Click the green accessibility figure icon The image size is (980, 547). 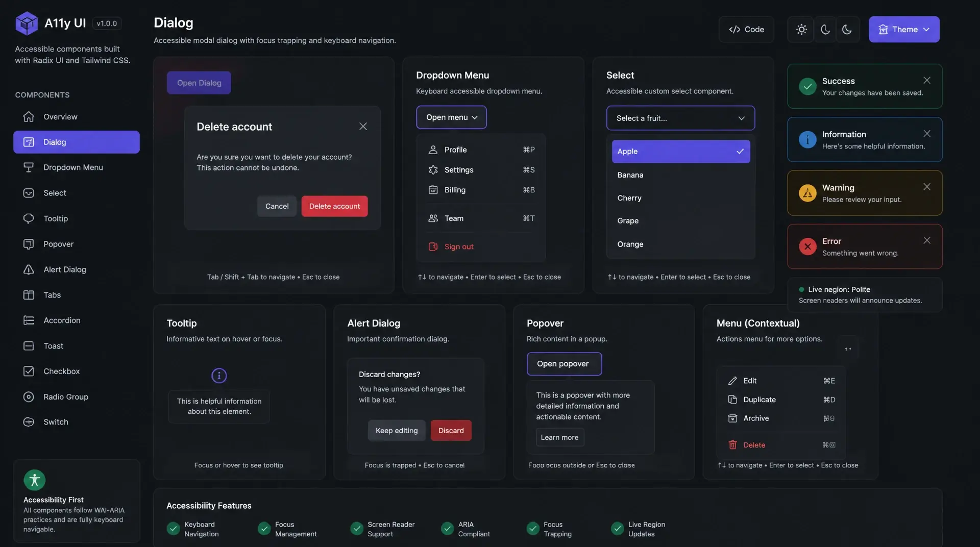point(35,480)
